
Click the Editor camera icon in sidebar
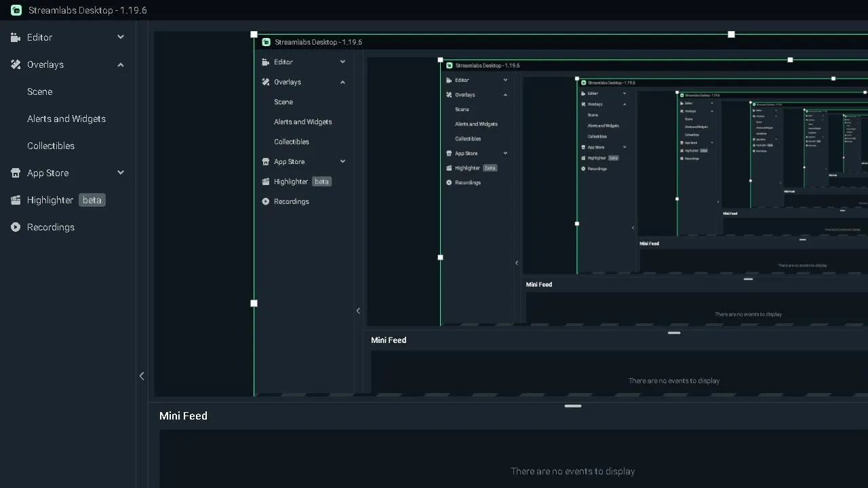16,37
